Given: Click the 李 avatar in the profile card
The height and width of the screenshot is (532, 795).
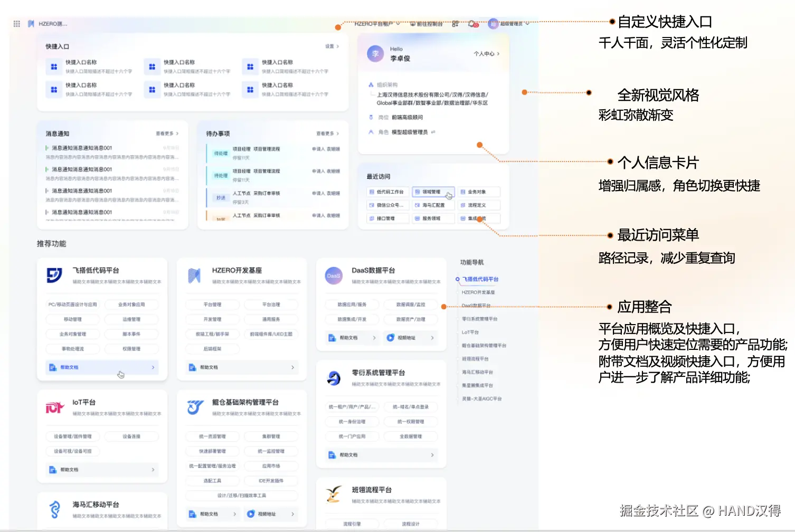Looking at the screenshot, I should coord(375,54).
